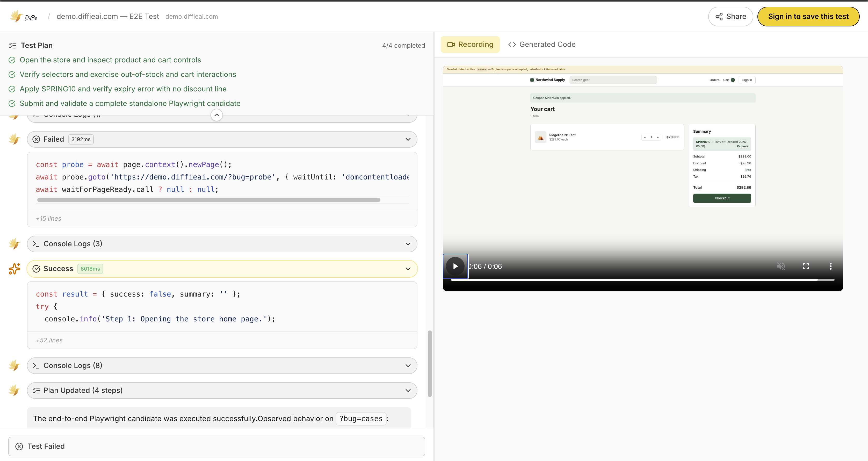This screenshot has height=461, width=868.
Task: Click the "4/4 completed" status text
Action: 403,46
